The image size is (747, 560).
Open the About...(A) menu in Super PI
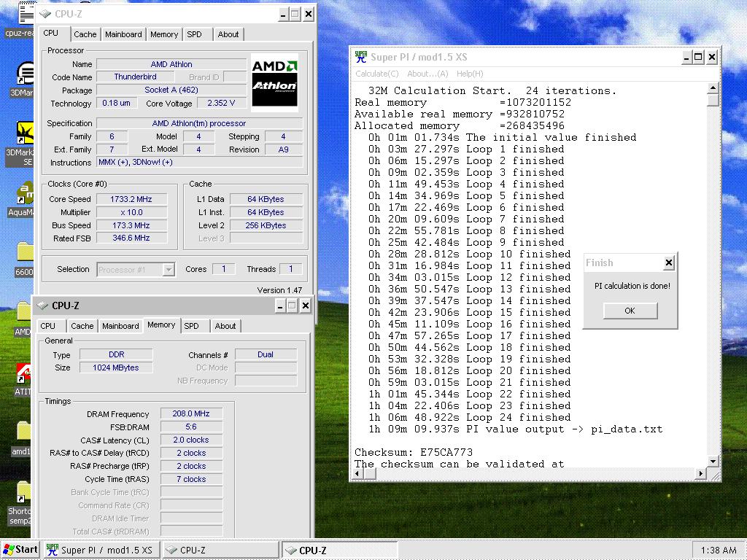click(x=427, y=74)
